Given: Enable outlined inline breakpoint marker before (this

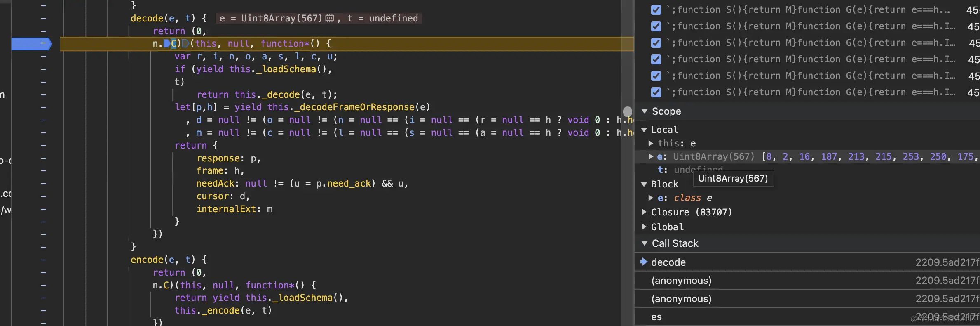Looking at the screenshot, I should click(185, 43).
